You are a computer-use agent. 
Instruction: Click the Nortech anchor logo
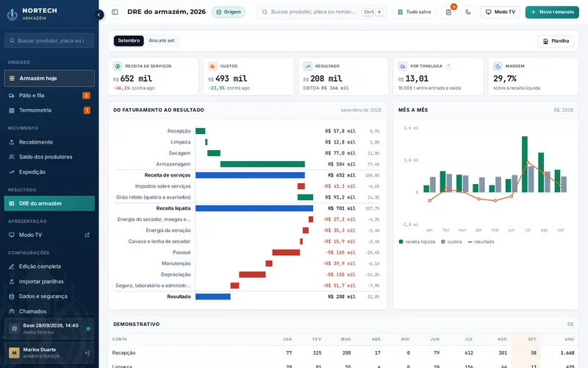point(12,14)
